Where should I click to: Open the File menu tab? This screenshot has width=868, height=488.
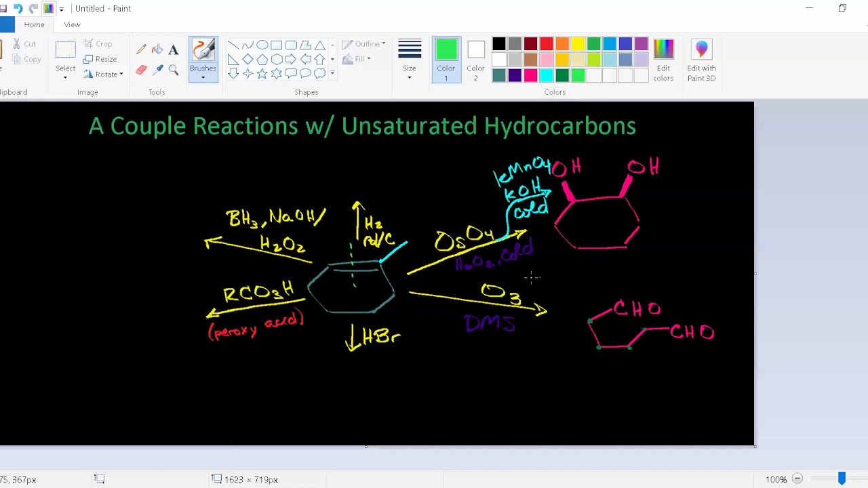(7, 25)
